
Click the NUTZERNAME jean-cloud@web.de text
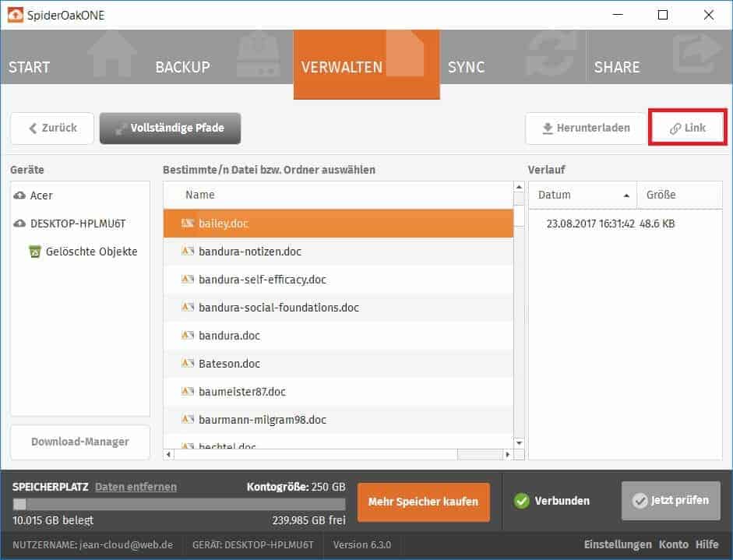click(x=93, y=545)
